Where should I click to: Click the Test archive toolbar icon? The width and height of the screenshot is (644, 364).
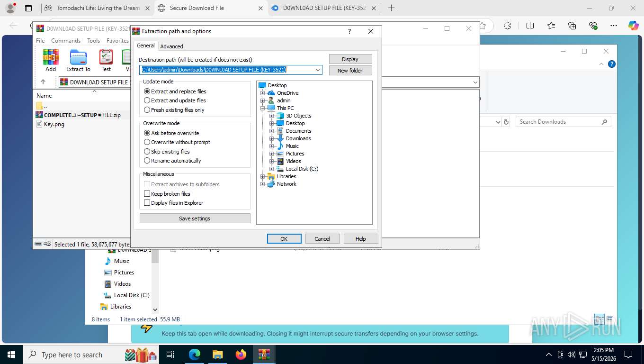coord(106,60)
